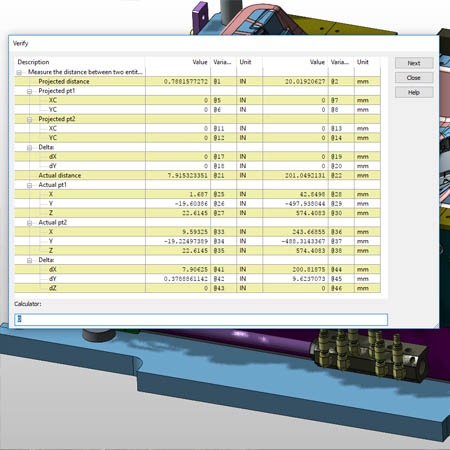The height and width of the screenshot is (450, 450).
Task: Click the Next button
Action: coord(414,63)
